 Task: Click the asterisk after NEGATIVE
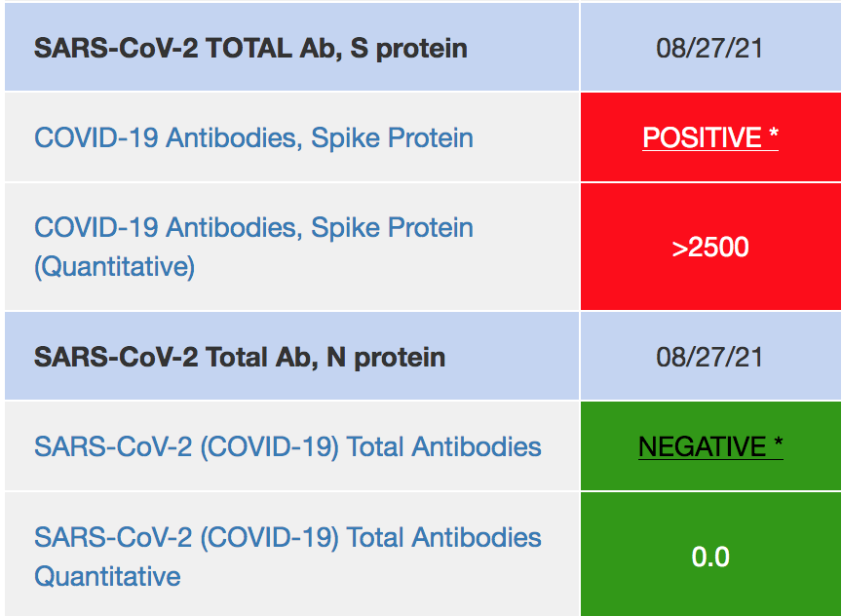click(x=778, y=447)
